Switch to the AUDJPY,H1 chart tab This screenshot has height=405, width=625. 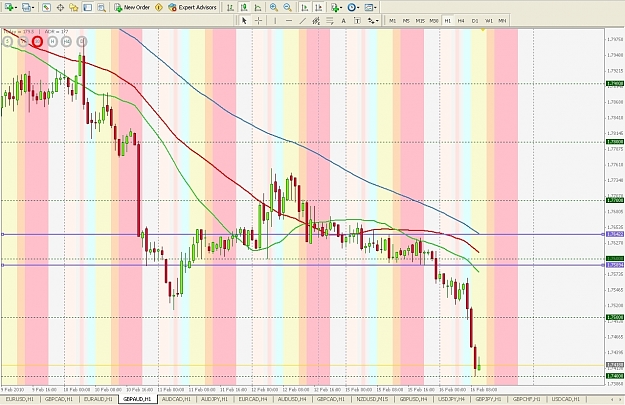215,399
